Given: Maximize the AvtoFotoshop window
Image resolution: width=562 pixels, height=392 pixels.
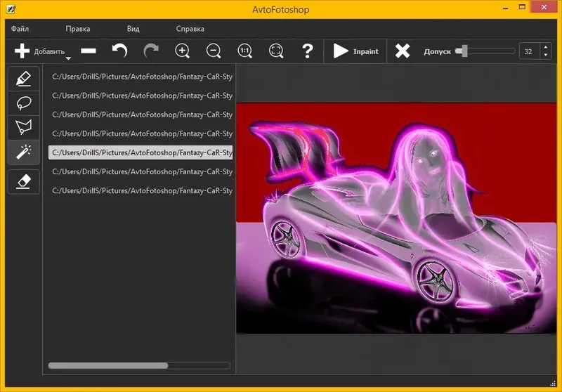Looking at the screenshot, I should (x=522, y=7).
